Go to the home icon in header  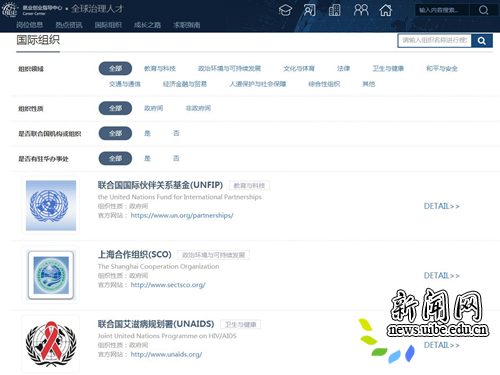tap(386, 10)
